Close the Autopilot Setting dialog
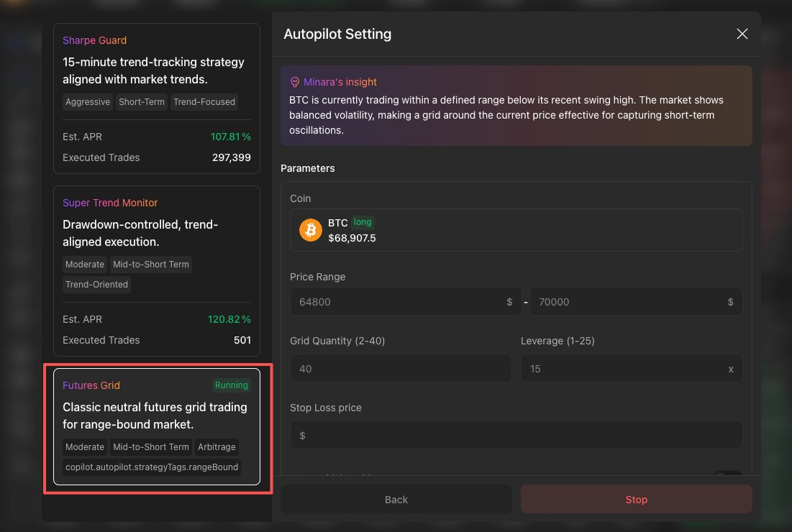This screenshot has height=532, width=792. click(742, 34)
